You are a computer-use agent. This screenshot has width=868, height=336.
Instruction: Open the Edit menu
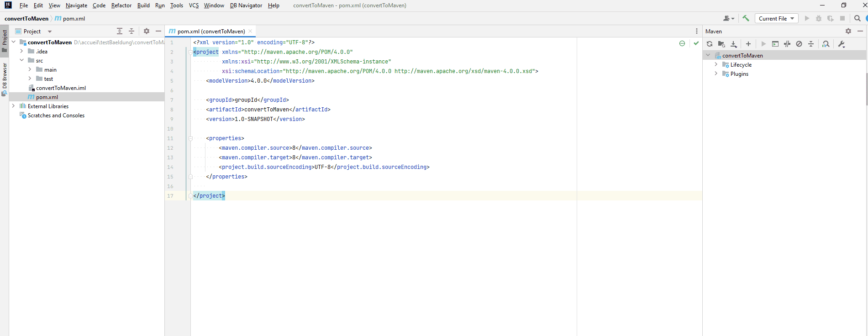point(38,5)
